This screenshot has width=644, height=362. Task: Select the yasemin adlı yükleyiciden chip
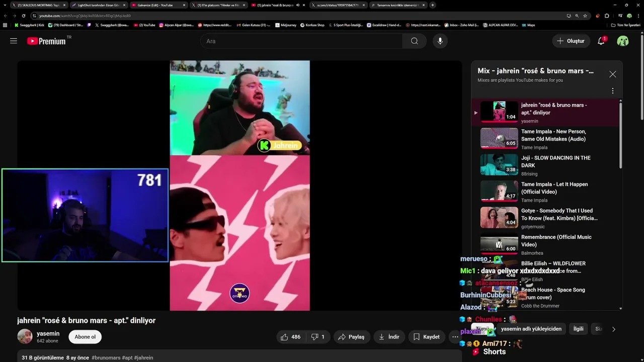531,329
